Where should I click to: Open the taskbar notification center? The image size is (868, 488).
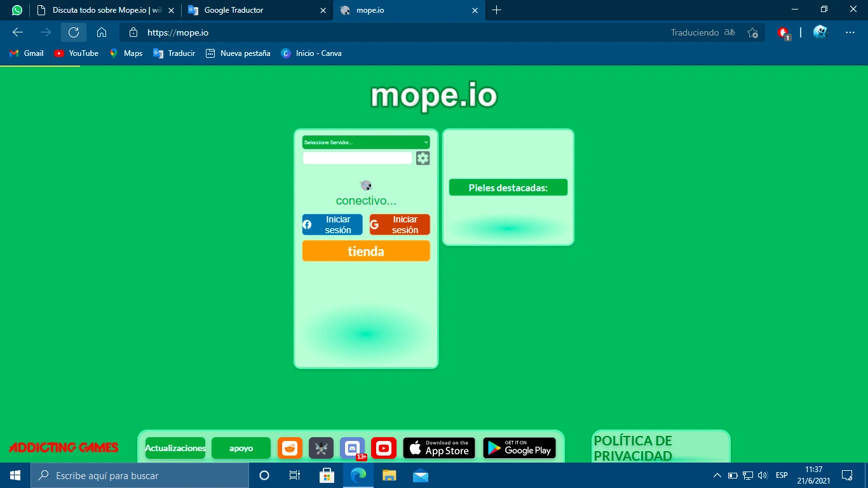click(x=847, y=475)
